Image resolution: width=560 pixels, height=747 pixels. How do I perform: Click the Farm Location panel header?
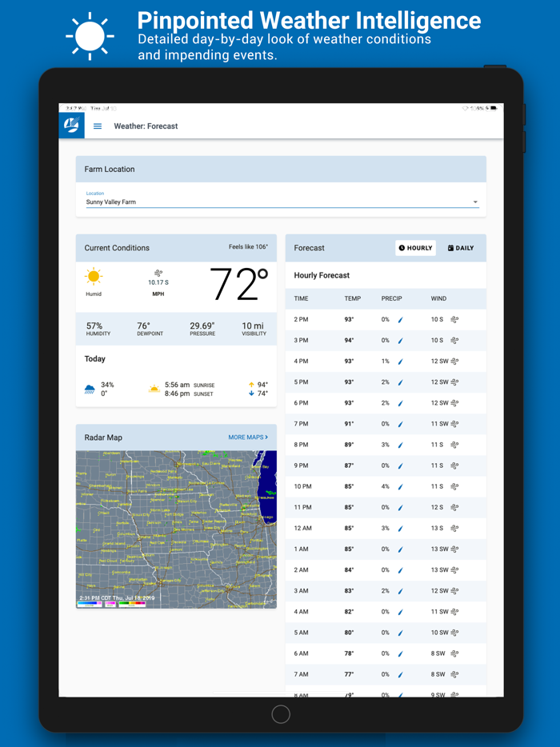coord(281,169)
